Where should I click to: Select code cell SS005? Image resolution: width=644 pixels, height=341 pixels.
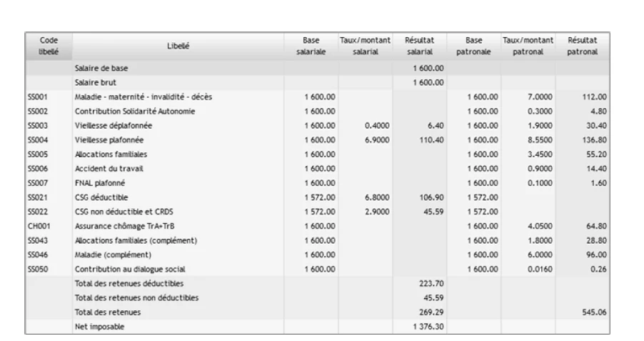pos(37,154)
